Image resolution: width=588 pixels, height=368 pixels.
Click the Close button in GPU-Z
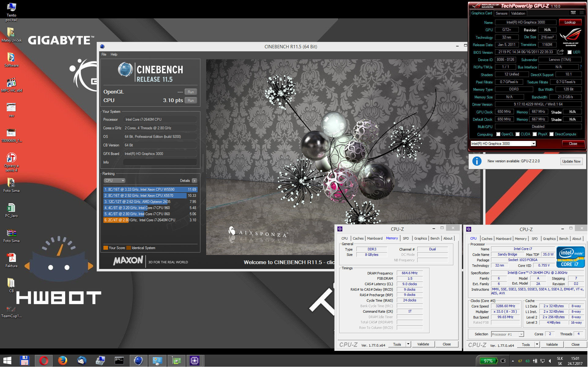tap(573, 144)
